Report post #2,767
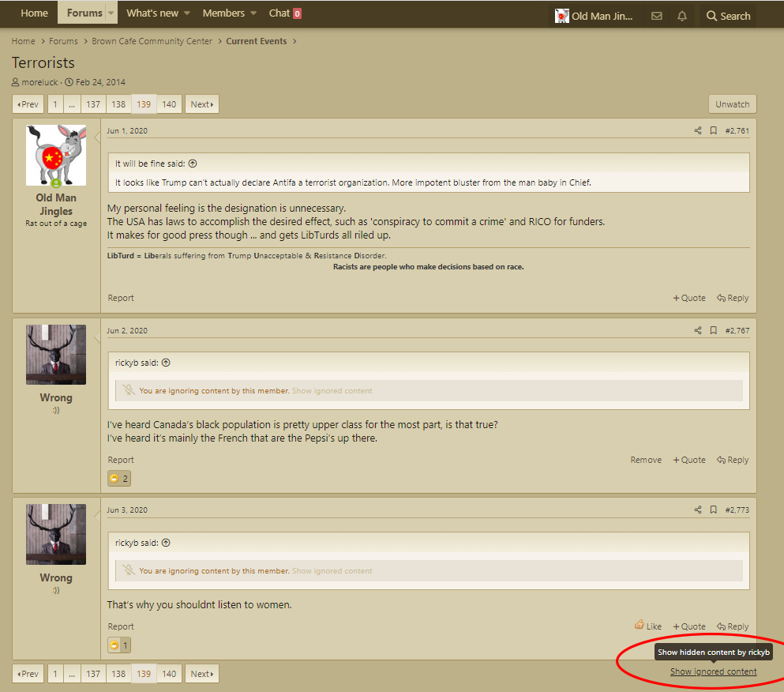This screenshot has height=692, width=784. (x=121, y=460)
